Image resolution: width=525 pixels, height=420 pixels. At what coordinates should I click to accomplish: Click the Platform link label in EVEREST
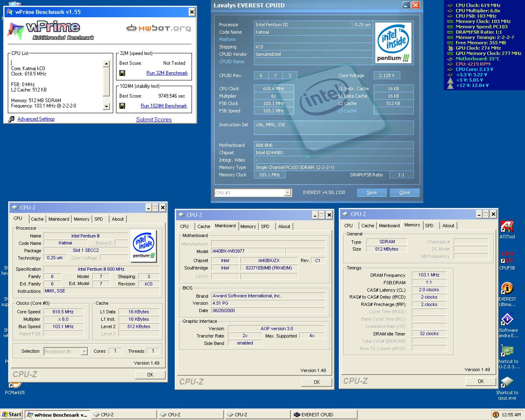tap(227, 39)
